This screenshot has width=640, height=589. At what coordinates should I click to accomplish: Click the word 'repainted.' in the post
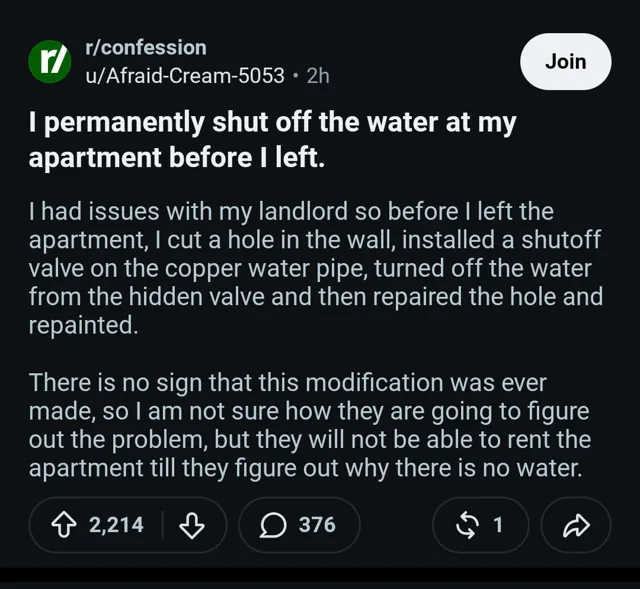click(83, 325)
